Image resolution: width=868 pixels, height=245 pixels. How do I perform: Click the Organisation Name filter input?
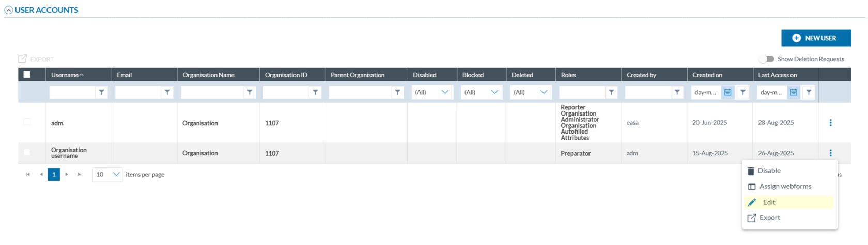tap(212, 92)
